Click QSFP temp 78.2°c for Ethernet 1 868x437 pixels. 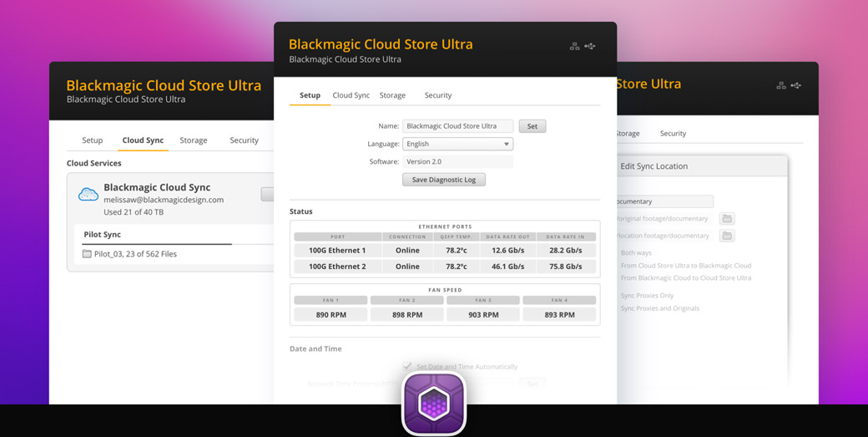click(457, 251)
